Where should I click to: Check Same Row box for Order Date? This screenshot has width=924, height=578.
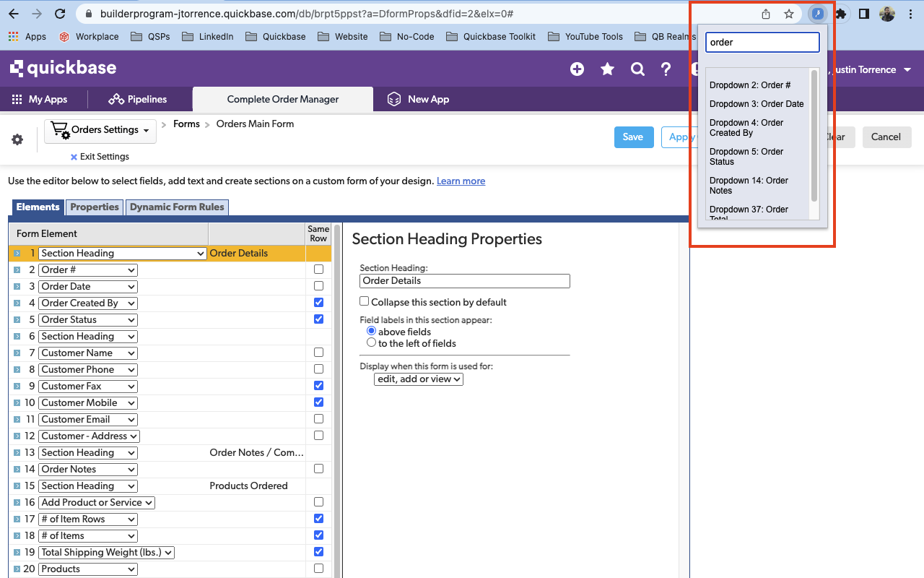tap(318, 286)
